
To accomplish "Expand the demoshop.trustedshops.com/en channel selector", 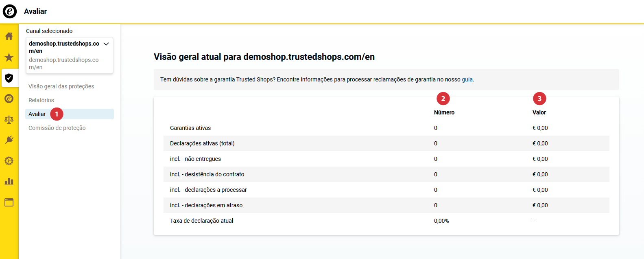I will click(70, 55).
